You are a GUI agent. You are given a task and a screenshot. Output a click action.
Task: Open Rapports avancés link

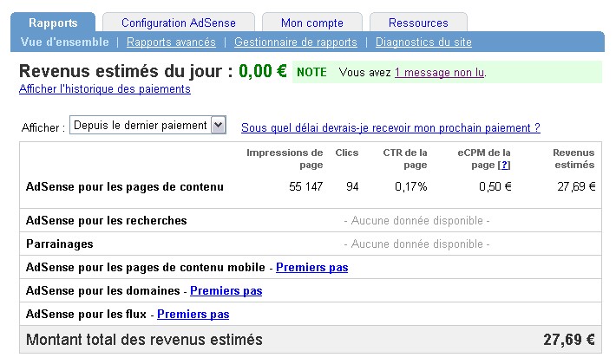171,42
